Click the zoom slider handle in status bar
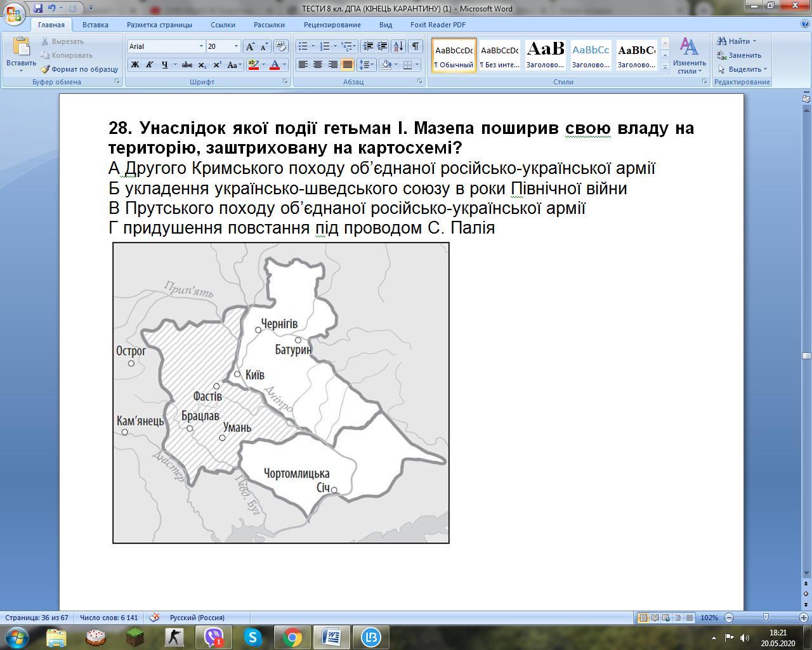The width and height of the screenshot is (812, 650). point(766,618)
